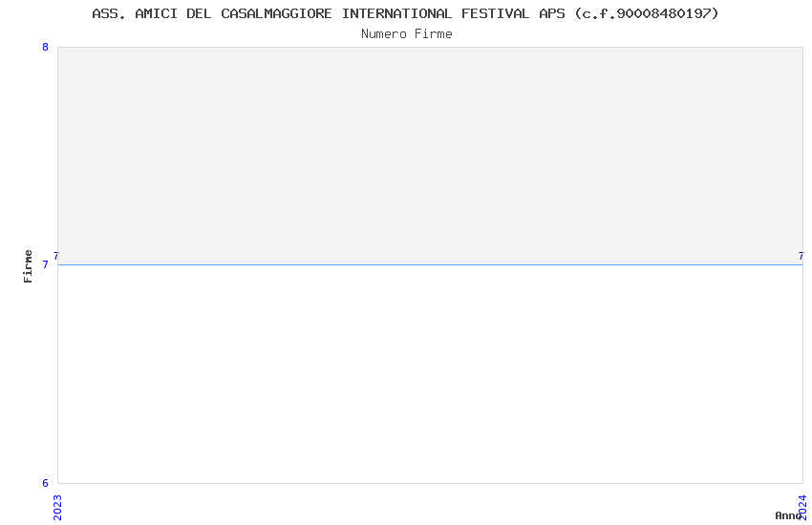
Task: Click the x-axis label 2024
Action: 802,508
